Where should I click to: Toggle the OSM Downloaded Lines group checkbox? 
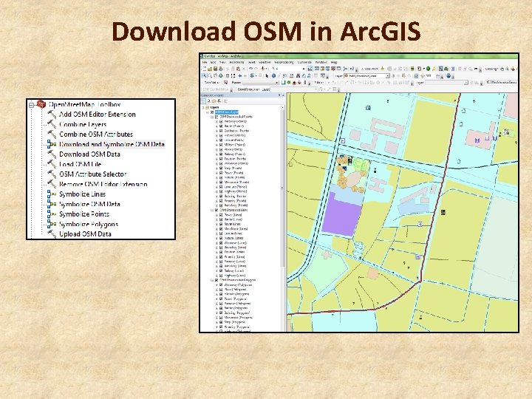coord(216,210)
